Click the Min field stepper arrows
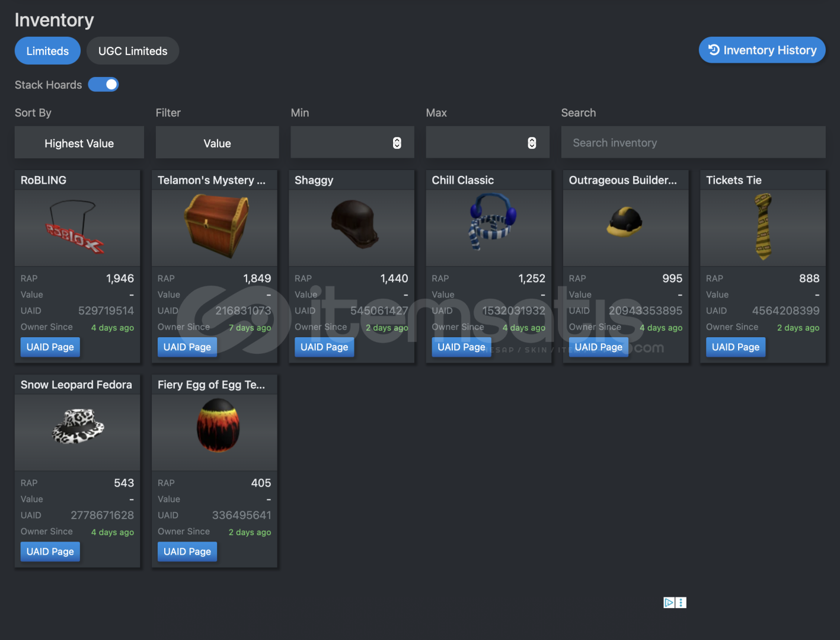 pos(397,143)
